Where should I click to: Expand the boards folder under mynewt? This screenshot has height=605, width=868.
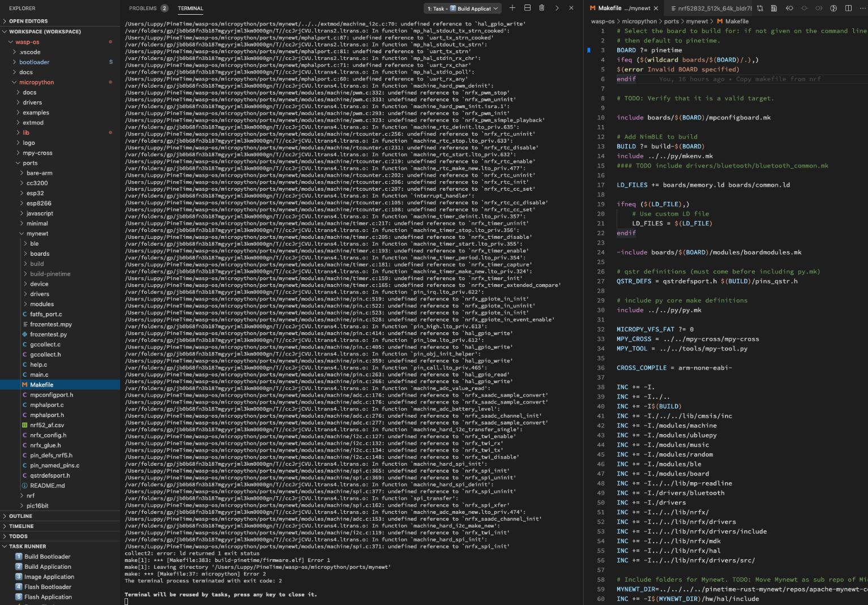point(40,254)
